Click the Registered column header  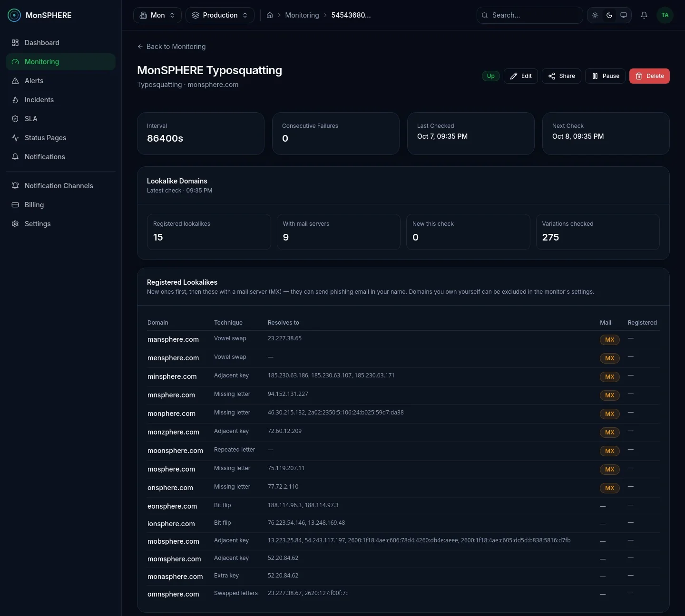coord(642,323)
